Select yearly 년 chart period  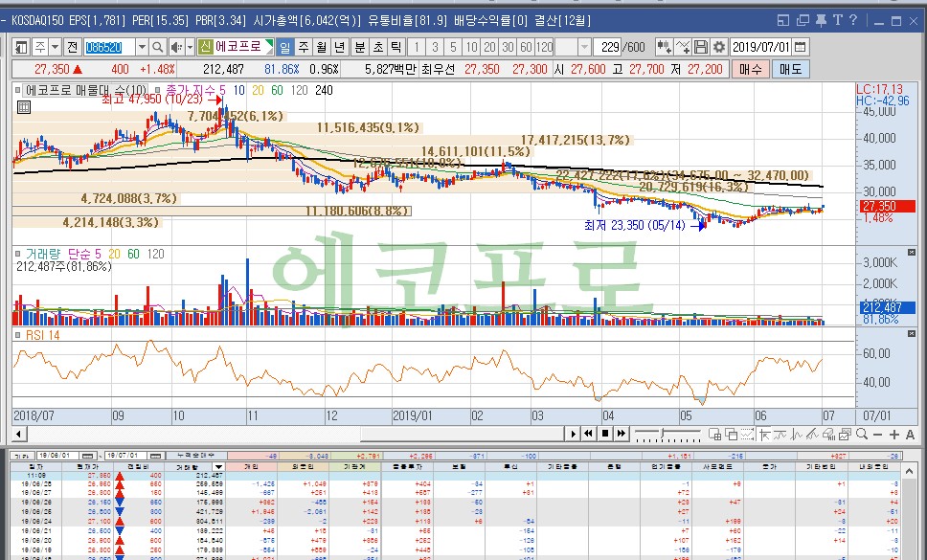339,47
